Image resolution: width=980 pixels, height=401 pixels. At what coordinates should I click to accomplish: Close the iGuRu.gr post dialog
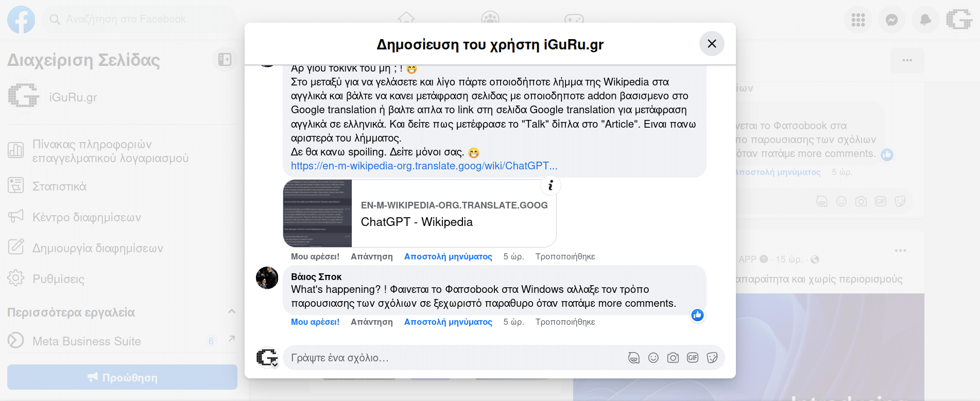712,44
